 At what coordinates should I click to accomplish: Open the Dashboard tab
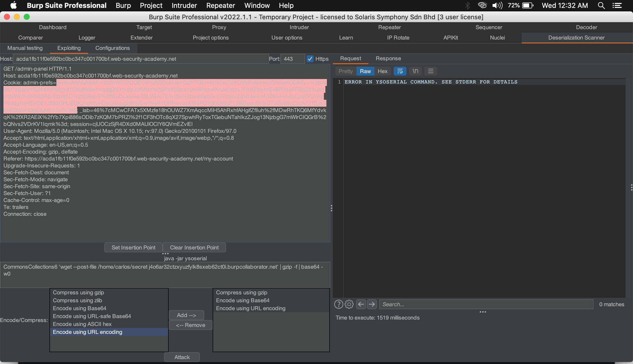point(53,27)
